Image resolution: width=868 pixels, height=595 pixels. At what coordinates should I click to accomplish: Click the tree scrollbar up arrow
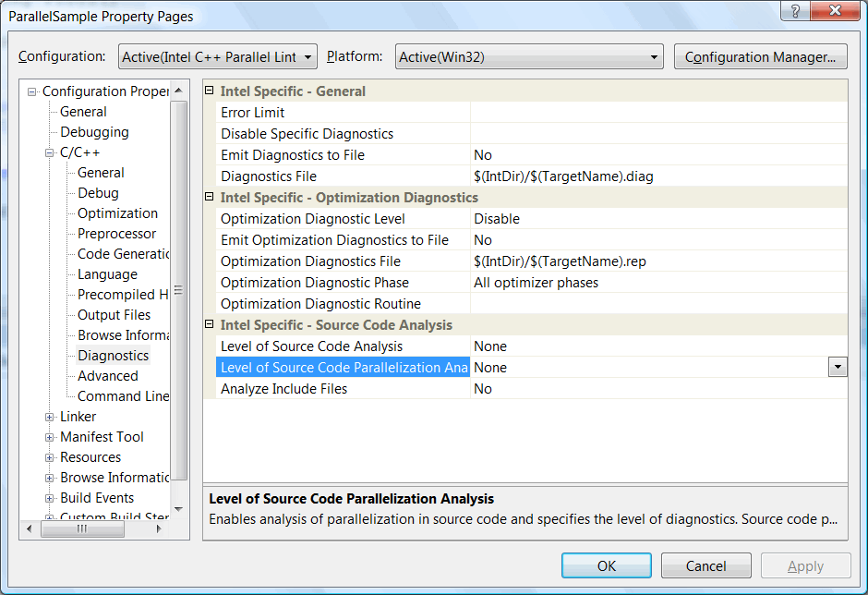tap(178, 91)
